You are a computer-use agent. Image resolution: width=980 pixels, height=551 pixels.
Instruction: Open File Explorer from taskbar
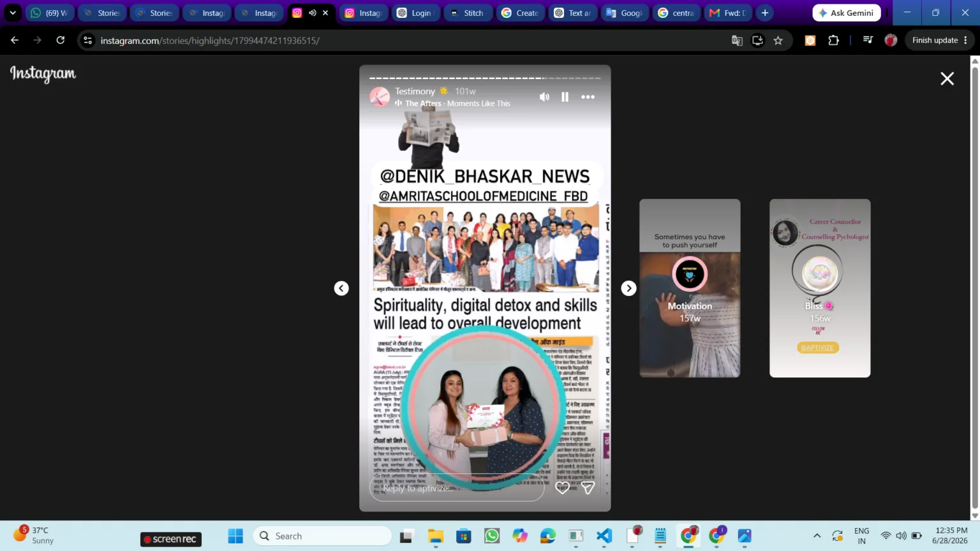coord(436,536)
